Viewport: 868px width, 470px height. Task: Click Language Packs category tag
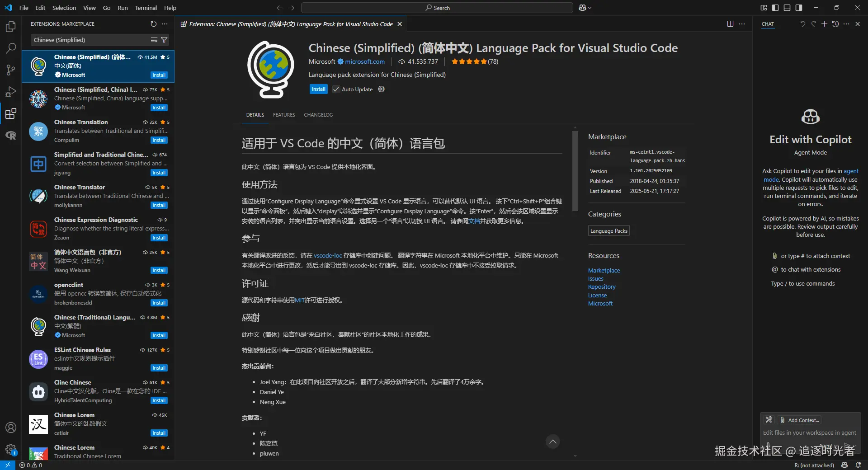(609, 231)
